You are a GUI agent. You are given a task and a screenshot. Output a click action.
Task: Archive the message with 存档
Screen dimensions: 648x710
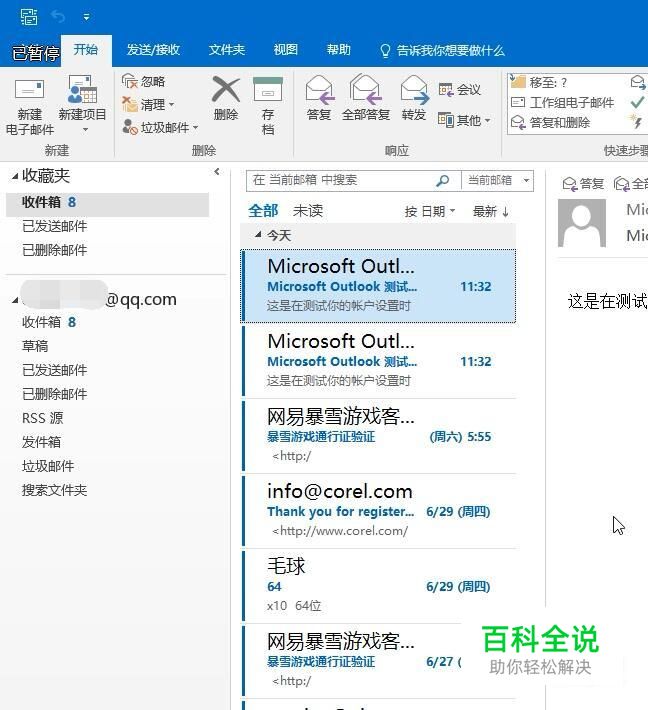point(268,105)
